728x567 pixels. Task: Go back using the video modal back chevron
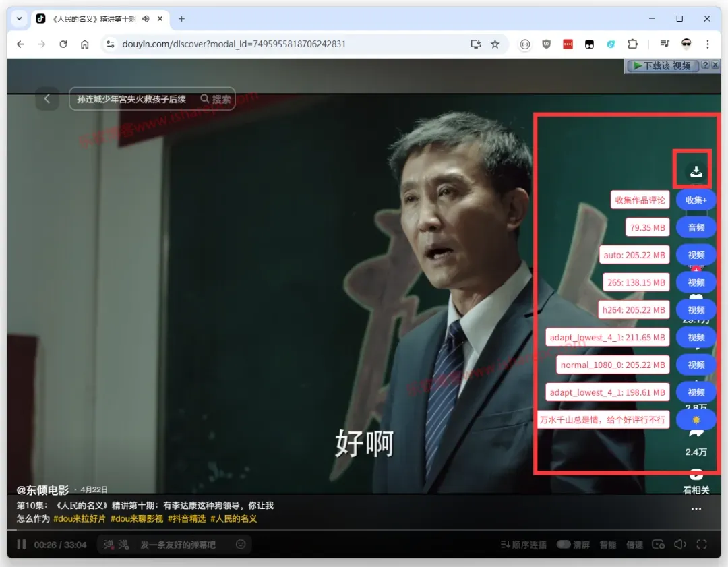tap(47, 99)
